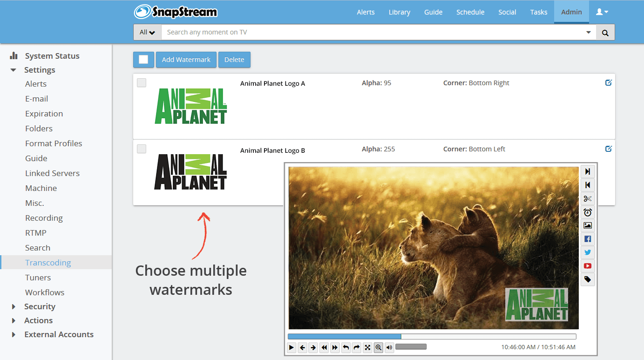Open Workflows settings

(x=45, y=292)
